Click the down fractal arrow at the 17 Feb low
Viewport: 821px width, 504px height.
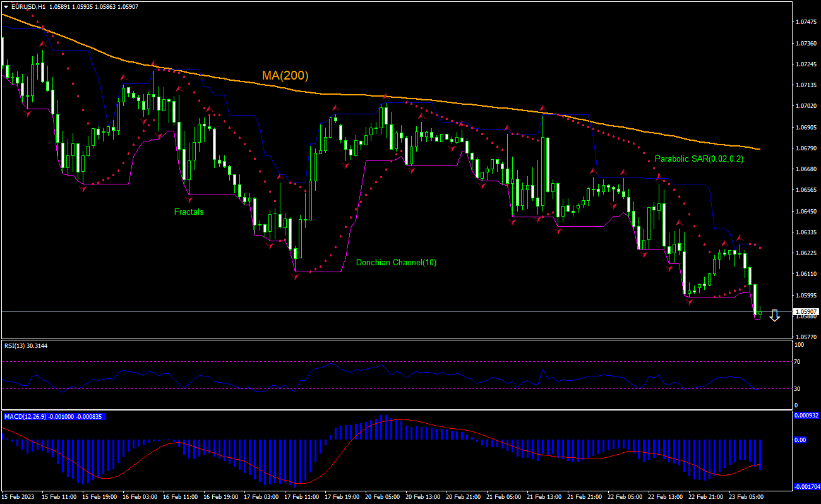pyautogui.click(x=295, y=276)
